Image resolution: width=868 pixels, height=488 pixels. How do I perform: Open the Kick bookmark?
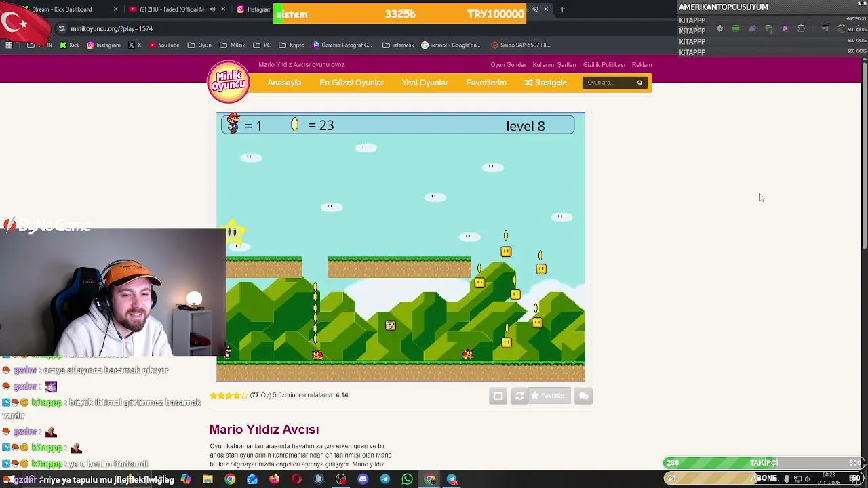click(x=70, y=45)
